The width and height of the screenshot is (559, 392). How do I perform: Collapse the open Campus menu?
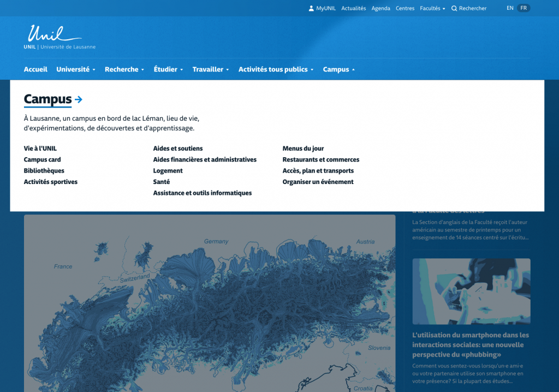click(x=338, y=69)
